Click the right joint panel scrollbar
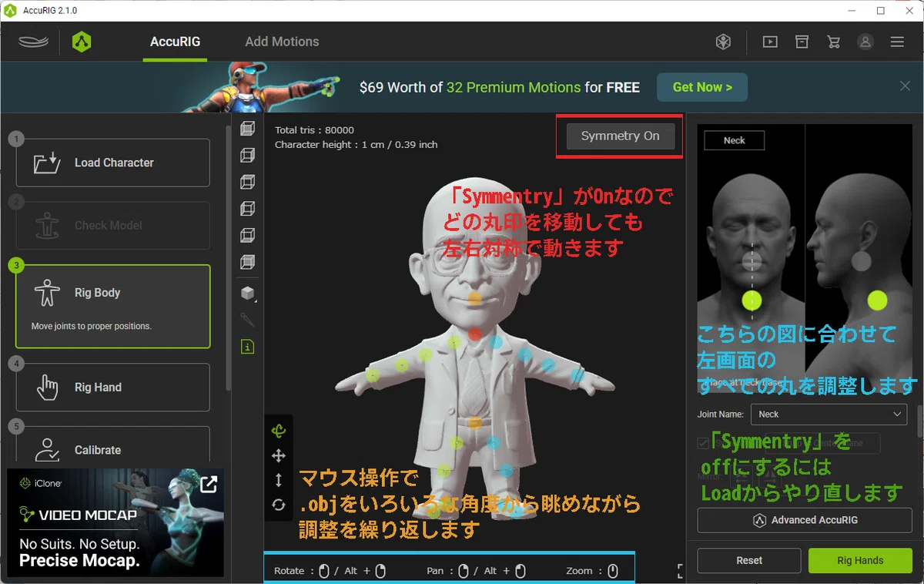 (x=920, y=421)
